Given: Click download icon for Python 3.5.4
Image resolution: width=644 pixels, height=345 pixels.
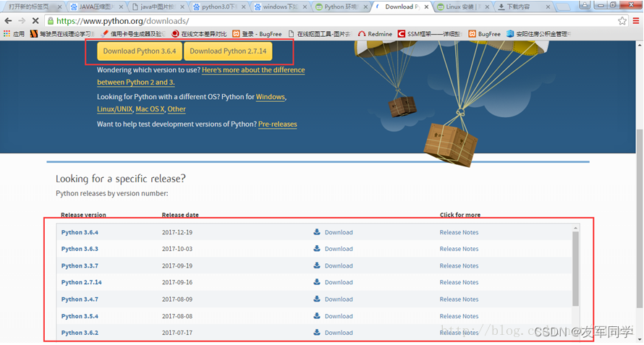Looking at the screenshot, I should [317, 315].
